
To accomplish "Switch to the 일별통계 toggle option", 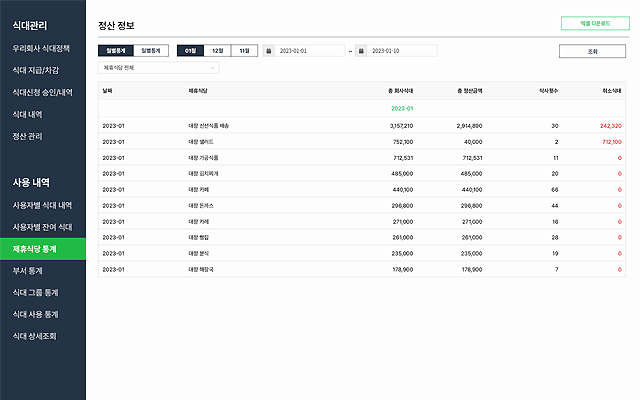I will pos(150,50).
